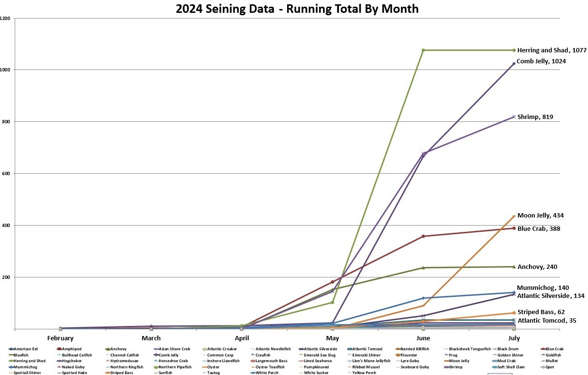588x375 pixels.
Task: Select the Mummichog legend marker
Action: pyautogui.click(x=11, y=367)
